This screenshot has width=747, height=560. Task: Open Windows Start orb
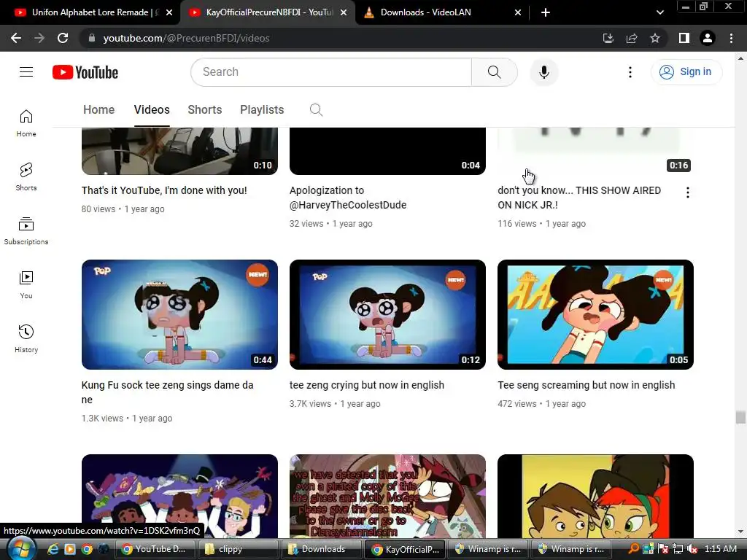pos(20,549)
